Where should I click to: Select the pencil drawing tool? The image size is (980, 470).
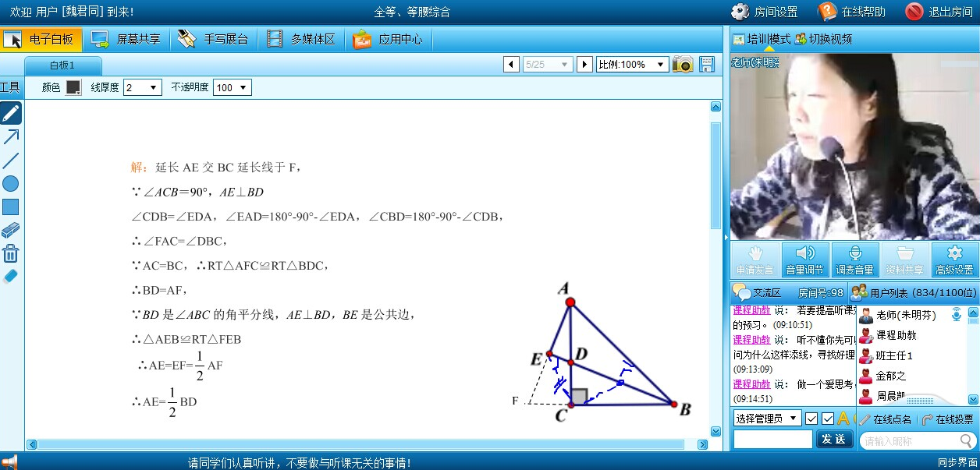pos(11,113)
